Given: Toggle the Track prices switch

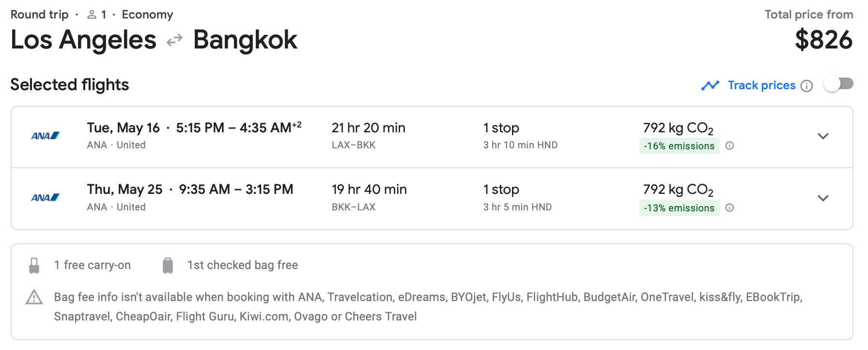Looking at the screenshot, I should pyautogui.click(x=838, y=84).
